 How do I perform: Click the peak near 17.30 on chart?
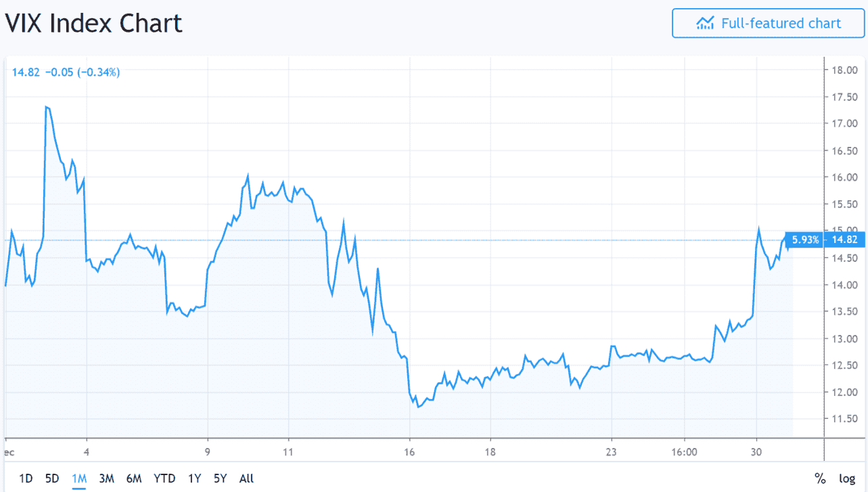[47, 107]
